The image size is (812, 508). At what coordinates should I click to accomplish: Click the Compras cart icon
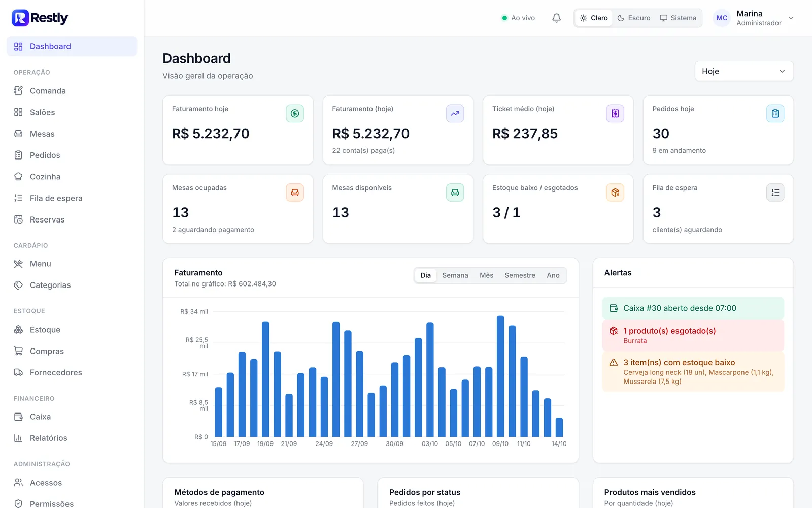(x=18, y=351)
